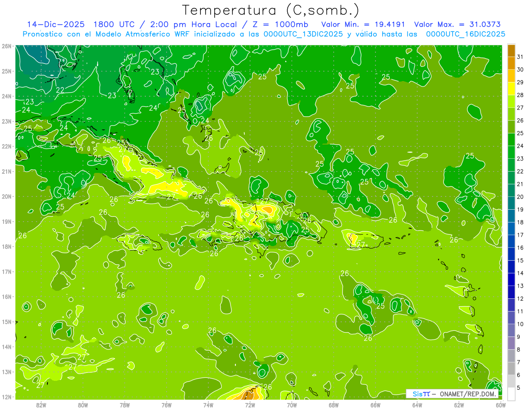Viewport: 532px width, 411px height.
Task: Click the '64W' longitude axis label
Action: [x=417, y=405]
